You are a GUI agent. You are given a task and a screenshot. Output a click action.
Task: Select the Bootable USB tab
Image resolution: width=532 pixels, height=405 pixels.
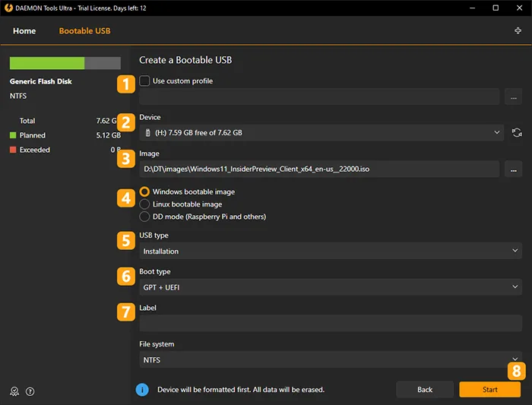click(86, 31)
